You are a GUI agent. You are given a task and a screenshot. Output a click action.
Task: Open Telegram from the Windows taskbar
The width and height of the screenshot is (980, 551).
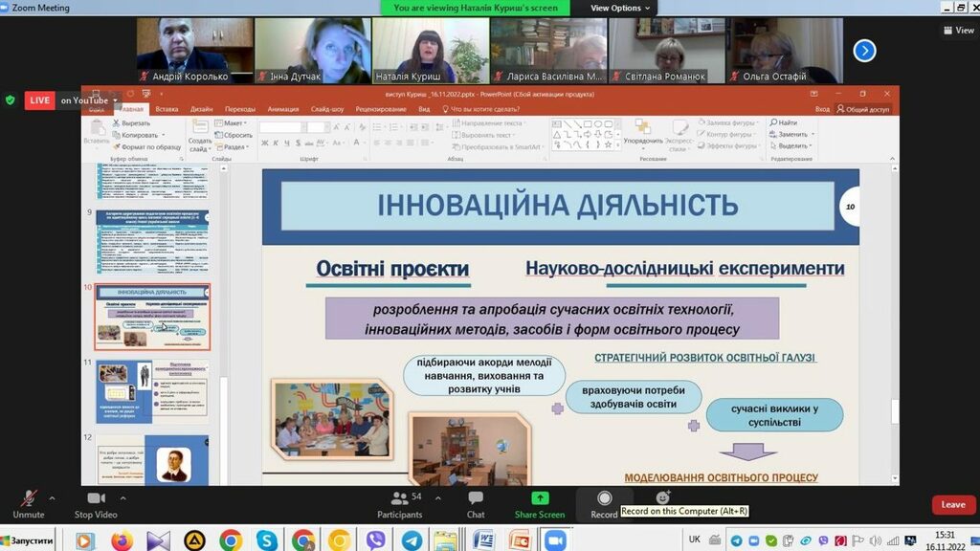click(411, 540)
